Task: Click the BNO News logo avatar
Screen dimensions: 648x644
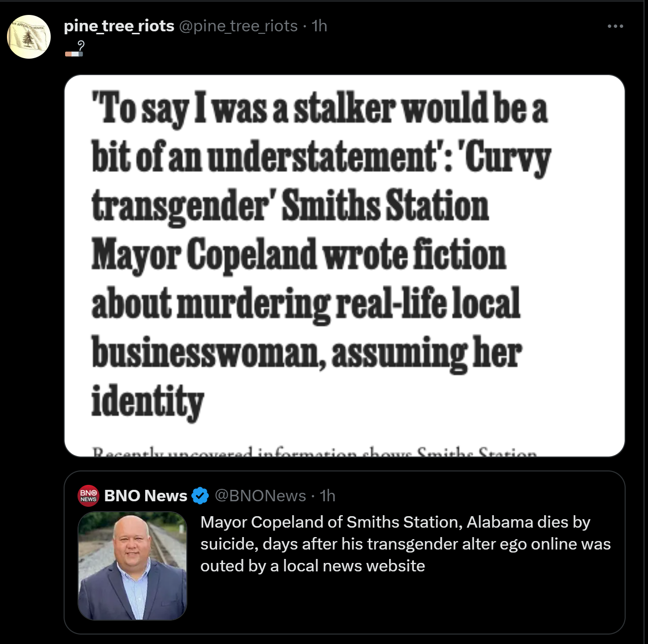Action: tap(88, 496)
